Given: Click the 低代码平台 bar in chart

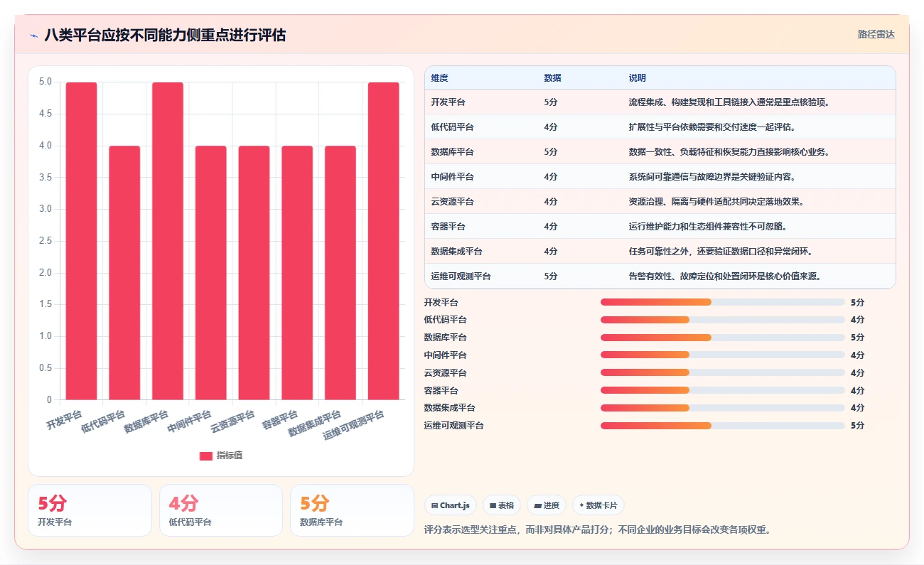Looking at the screenshot, I should [x=124, y=273].
